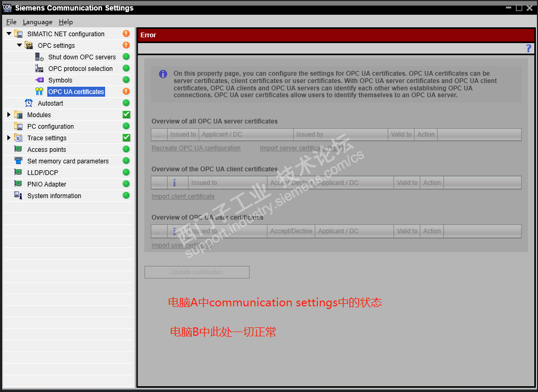Click the Trace settings icon
The height and width of the screenshot is (392, 538).
point(18,138)
